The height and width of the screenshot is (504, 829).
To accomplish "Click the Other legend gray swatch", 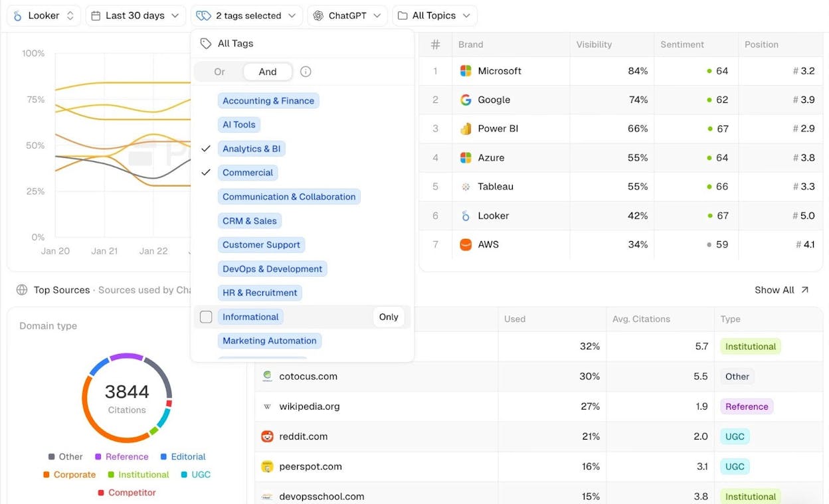I will point(51,457).
